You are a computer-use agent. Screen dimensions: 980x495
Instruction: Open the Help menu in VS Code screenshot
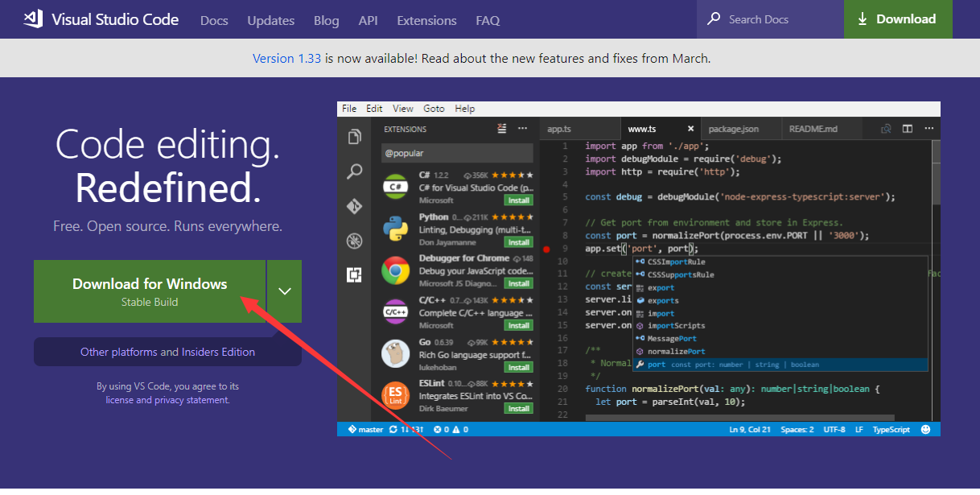465,109
